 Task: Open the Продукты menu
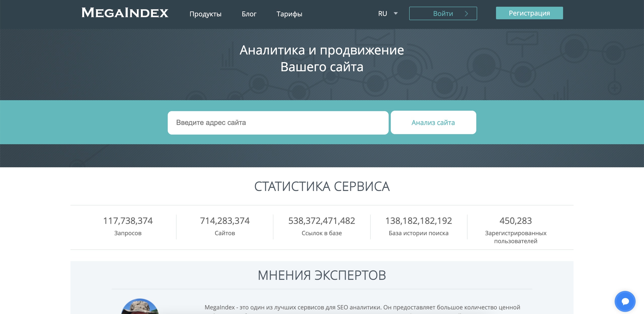coord(205,14)
